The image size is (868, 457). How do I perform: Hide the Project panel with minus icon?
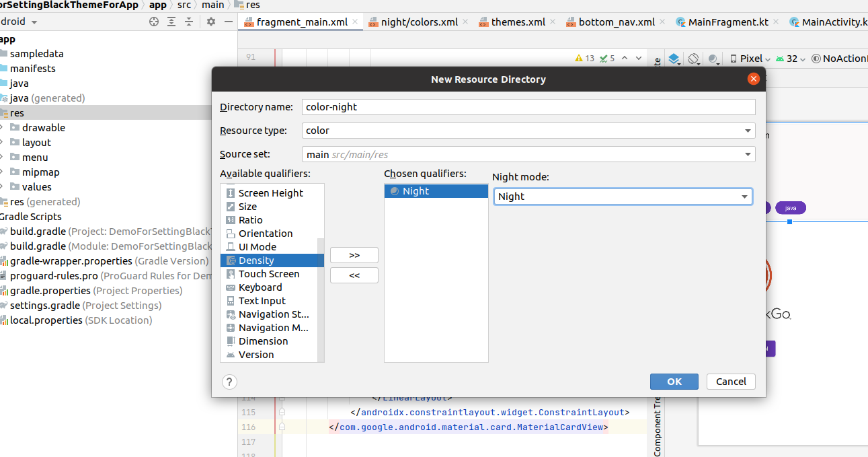tap(229, 22)
